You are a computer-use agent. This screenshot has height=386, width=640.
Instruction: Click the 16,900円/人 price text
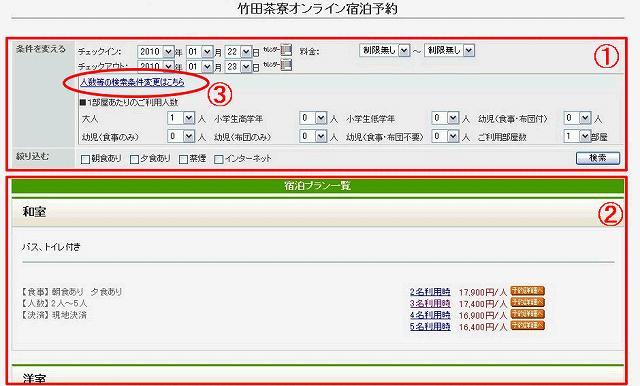coord(482,315)
